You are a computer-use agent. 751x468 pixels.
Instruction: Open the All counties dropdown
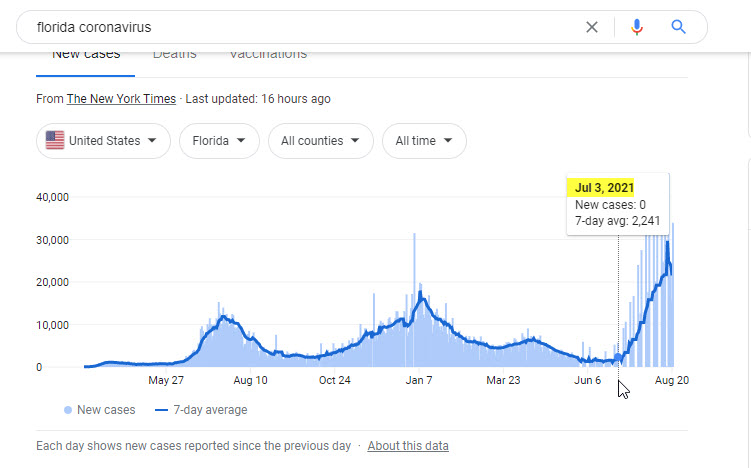pos(320,141)
